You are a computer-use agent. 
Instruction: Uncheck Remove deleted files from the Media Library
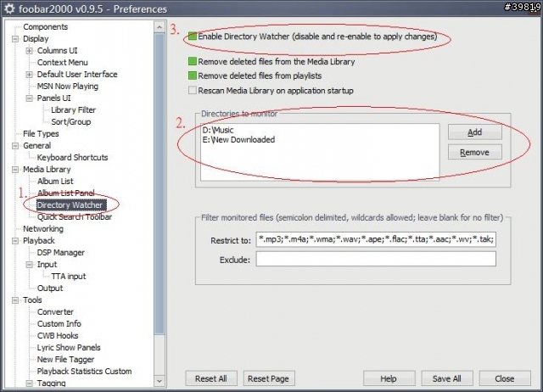[193, 62]
